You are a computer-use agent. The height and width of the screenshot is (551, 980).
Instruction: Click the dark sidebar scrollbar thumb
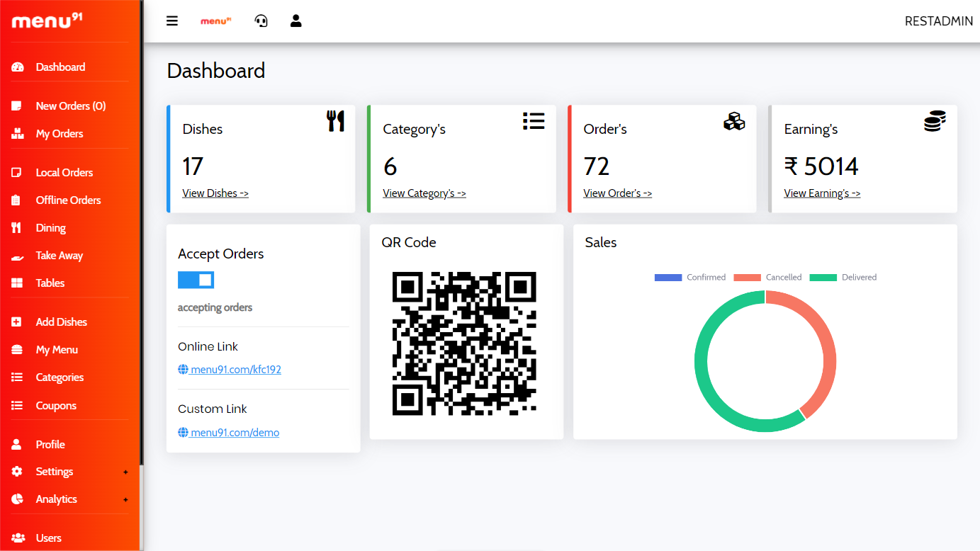[142, 232]
